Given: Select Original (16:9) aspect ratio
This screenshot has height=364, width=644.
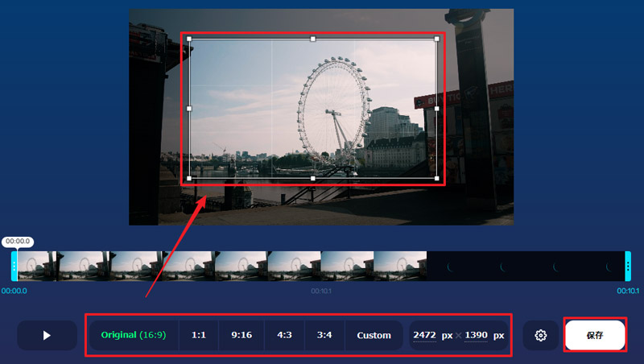Looking at the screenshot, I should click(134, 335).
